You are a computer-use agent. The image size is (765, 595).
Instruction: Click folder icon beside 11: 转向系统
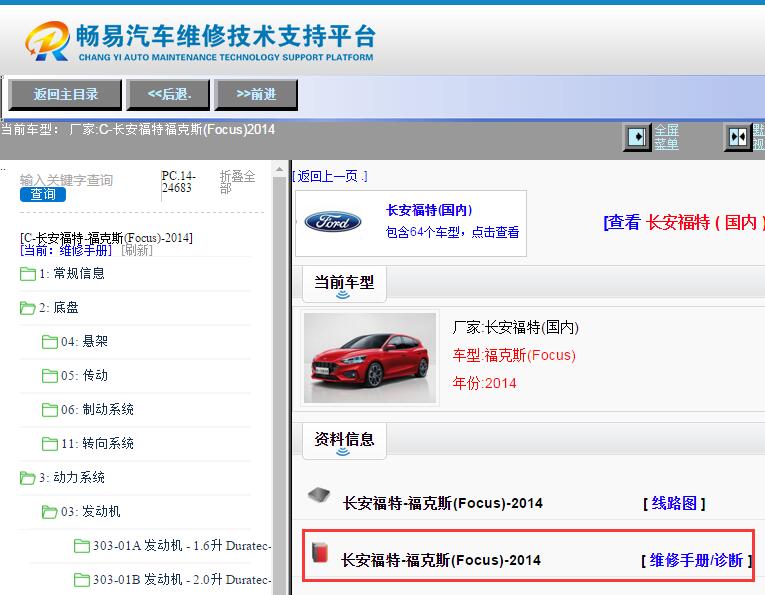point(50,444)
